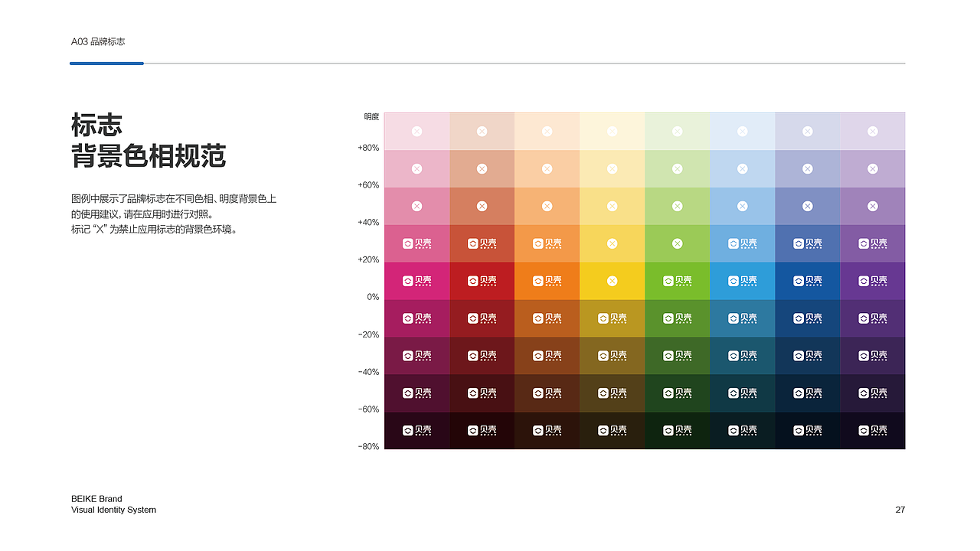Select the Beike logo on the teal -40% cell
Image resolution: width=980 pixels, height=551 pixels.
[x=743, y=355]
